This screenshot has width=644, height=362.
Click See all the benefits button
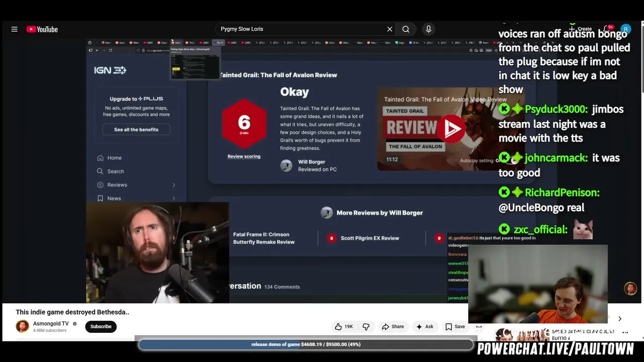136,130
